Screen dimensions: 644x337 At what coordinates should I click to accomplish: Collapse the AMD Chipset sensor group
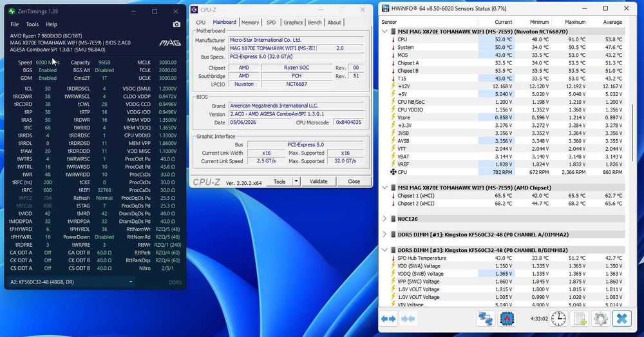pyautogui.click(x=384, y=188)
